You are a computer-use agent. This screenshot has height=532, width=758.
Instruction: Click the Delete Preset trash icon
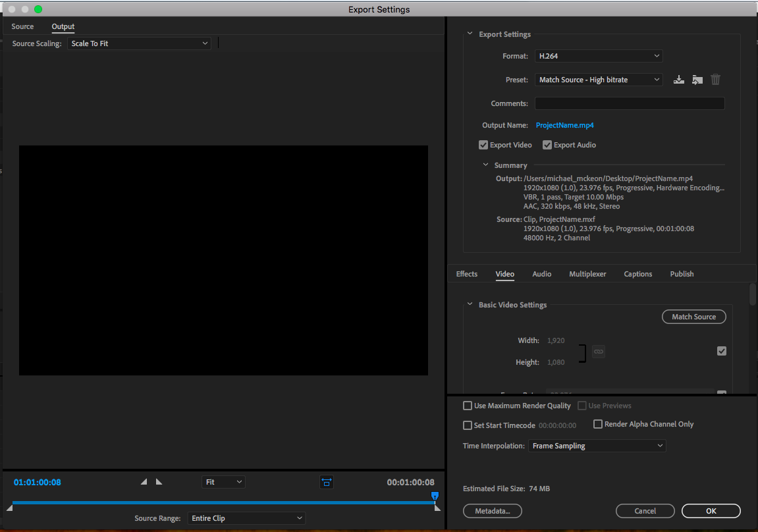pos(715,79)
